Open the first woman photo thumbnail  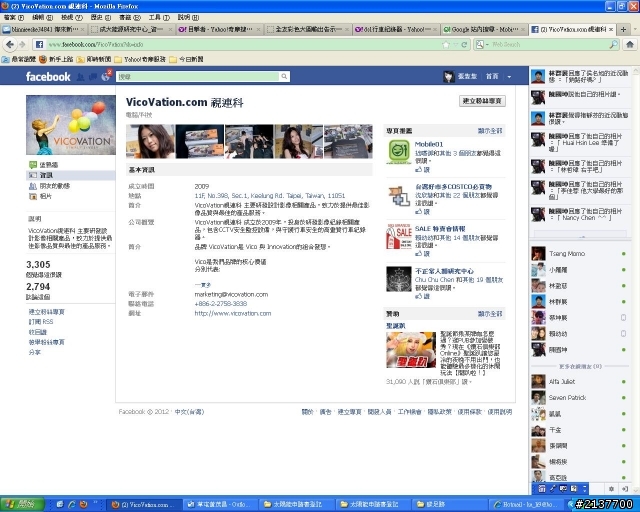tap(151, 141)
